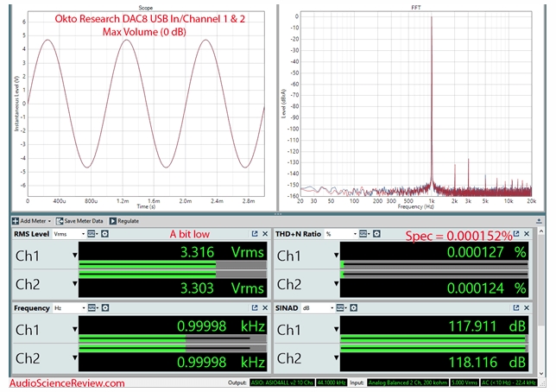Expand the THD+N Ratio Ch2 dropdown arrow
The height and width of the screenshot is (392, 556).
point(336,283)
